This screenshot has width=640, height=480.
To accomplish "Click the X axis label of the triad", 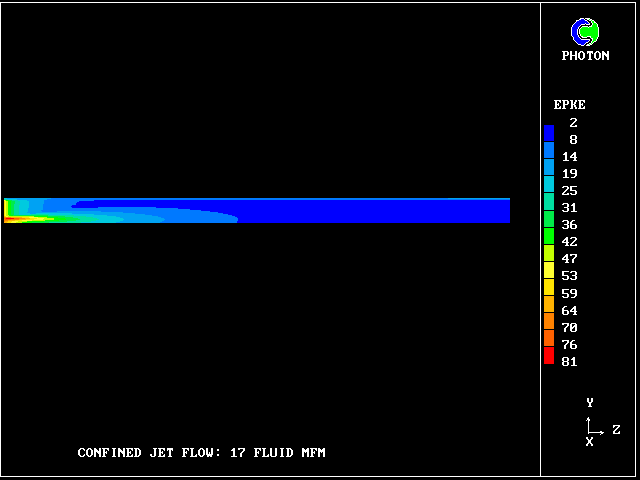I will click(x=589, y=442).
